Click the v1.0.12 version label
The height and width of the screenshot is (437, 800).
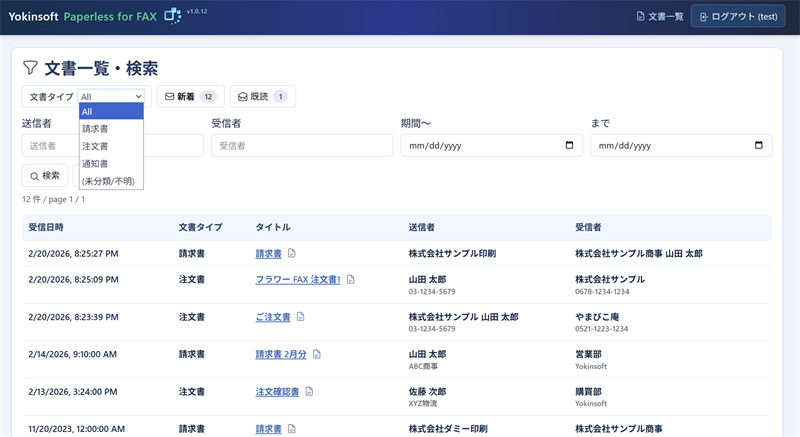(x=197, y=11)
